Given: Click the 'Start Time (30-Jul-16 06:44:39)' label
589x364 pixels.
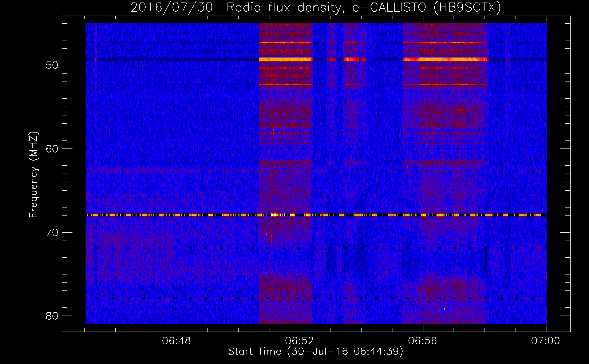Looking at the screenshot, I should [316, 352].
